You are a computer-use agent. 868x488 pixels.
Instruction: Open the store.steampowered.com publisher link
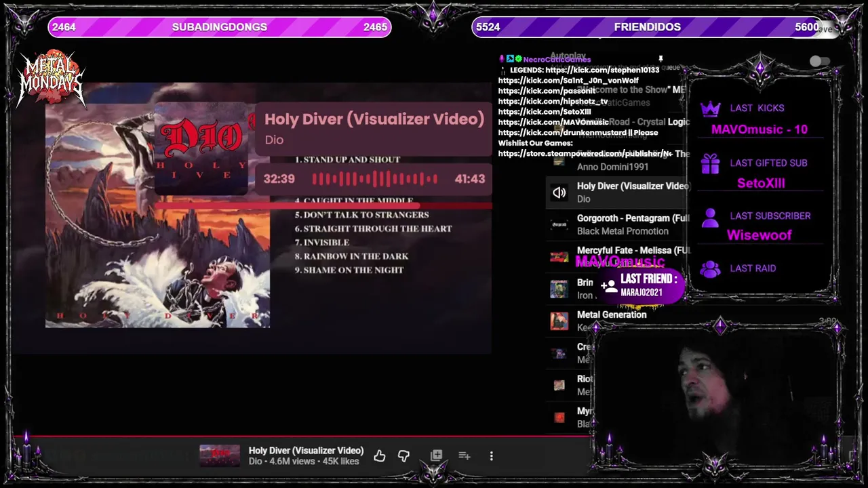(x=585, y=154)
